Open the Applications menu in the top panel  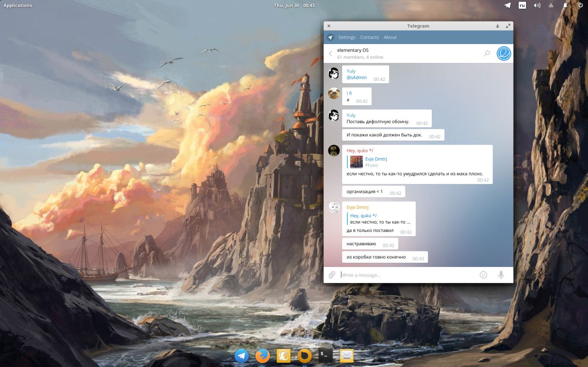click(18, 6)
